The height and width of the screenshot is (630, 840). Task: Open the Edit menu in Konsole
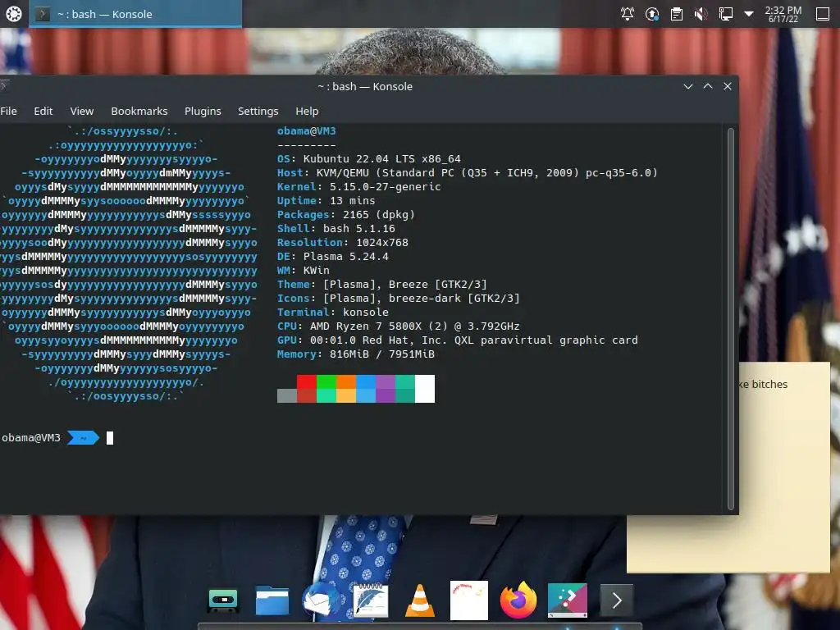43,111
